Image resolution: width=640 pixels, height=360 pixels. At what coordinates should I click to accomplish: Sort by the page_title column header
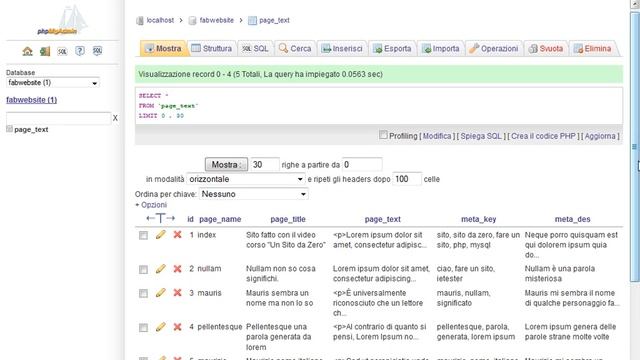pyautogui.click(x=288, y=219)
